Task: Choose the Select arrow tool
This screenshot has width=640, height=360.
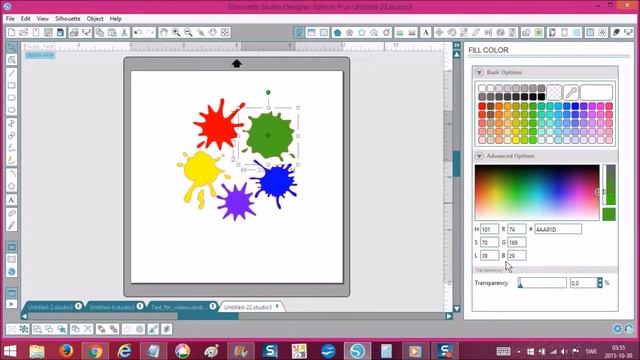Action: 11,47
